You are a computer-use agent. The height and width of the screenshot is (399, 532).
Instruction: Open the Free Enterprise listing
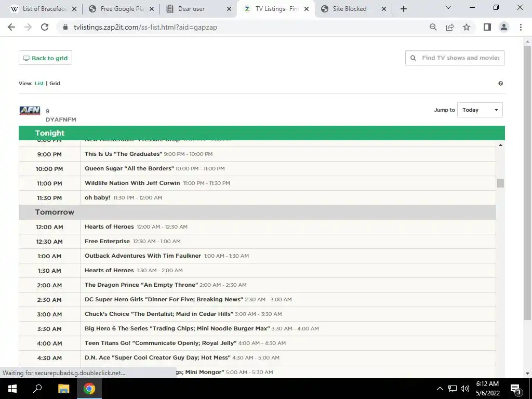107,241
